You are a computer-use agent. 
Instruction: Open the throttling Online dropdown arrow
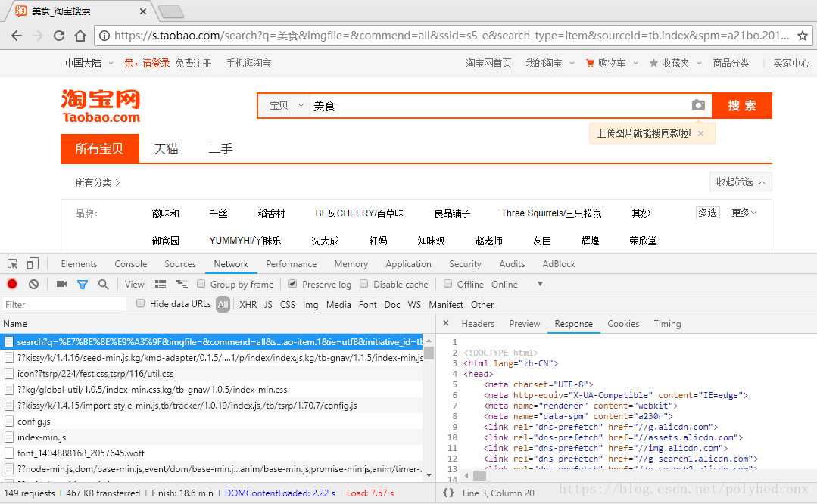(540, 284)
